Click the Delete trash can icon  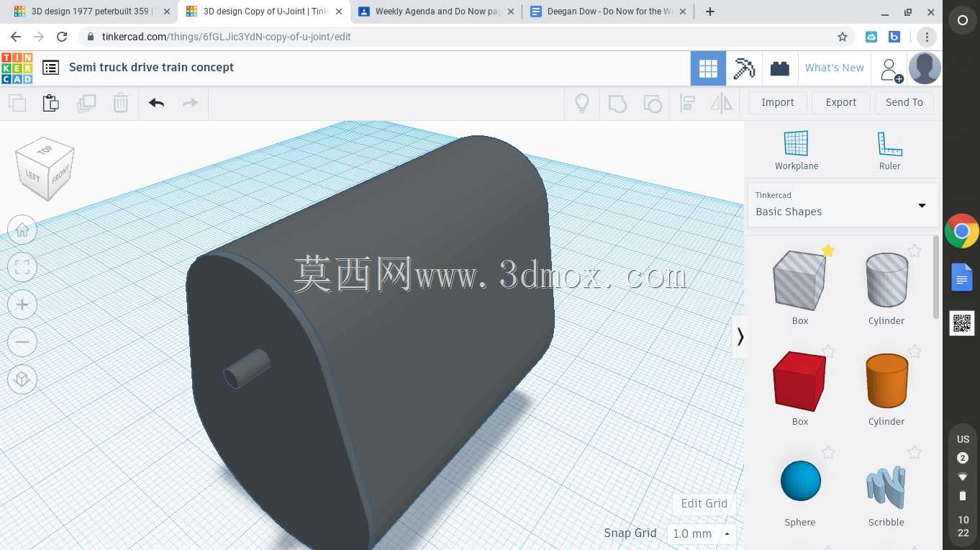pos(121,103)
